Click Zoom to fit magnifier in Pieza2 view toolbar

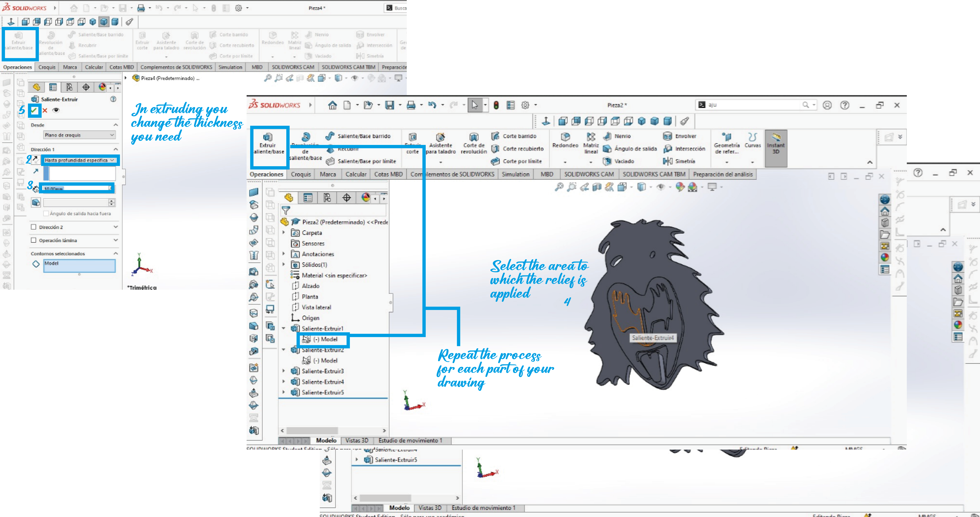[x=559, y=187]
